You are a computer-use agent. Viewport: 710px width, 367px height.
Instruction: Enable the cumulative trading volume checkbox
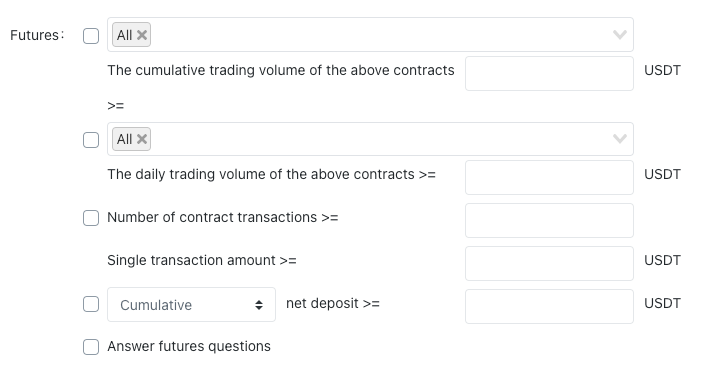pyautogui.click(x=91, y=36)
